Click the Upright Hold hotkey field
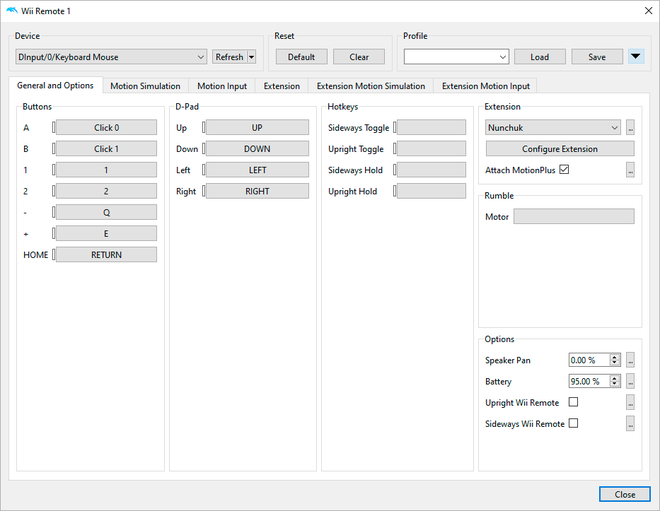This screenshot has width=660, height=511. tap(431, 191)
